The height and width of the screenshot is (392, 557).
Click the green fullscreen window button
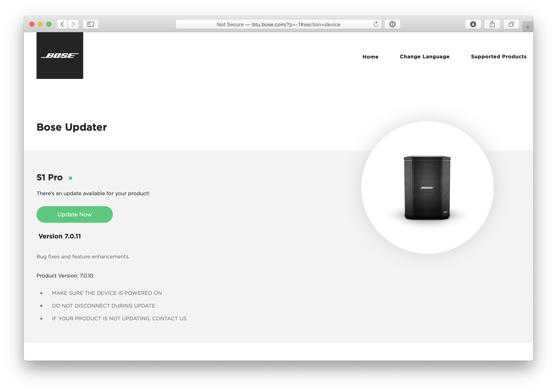(x=49, y=24)
